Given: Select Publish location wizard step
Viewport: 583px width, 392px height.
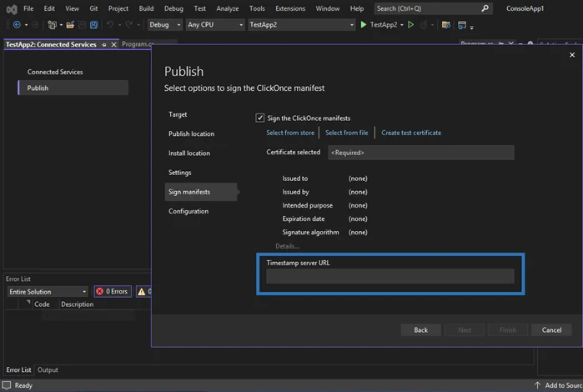Looking at the screenshot, I should (191, 133).
